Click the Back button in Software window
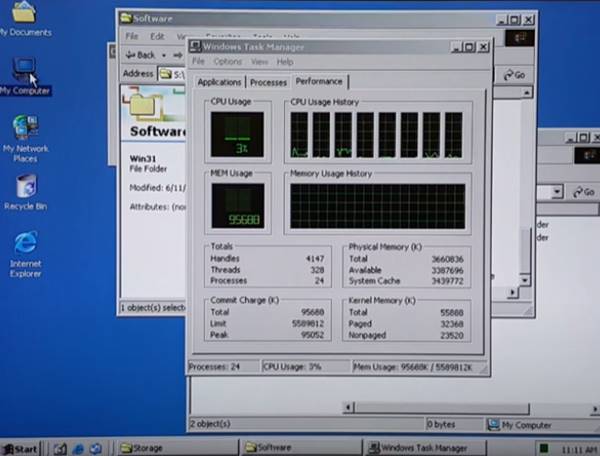 pyautogui.click(x=140, y=55)
